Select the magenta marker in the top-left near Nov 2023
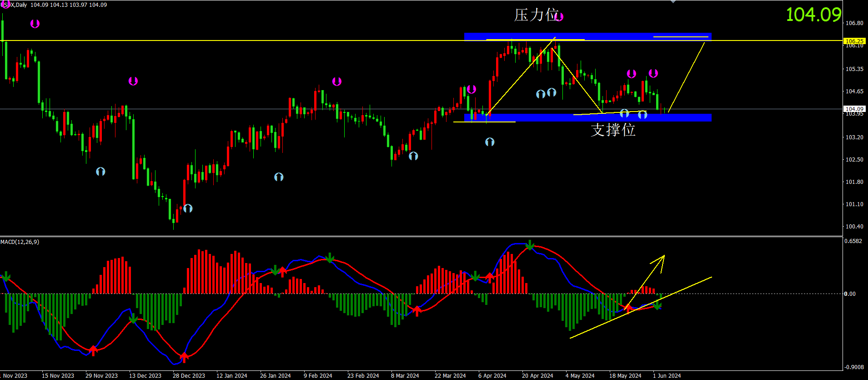The height and width of the screenshot is (380, 868). coord(35,24)
